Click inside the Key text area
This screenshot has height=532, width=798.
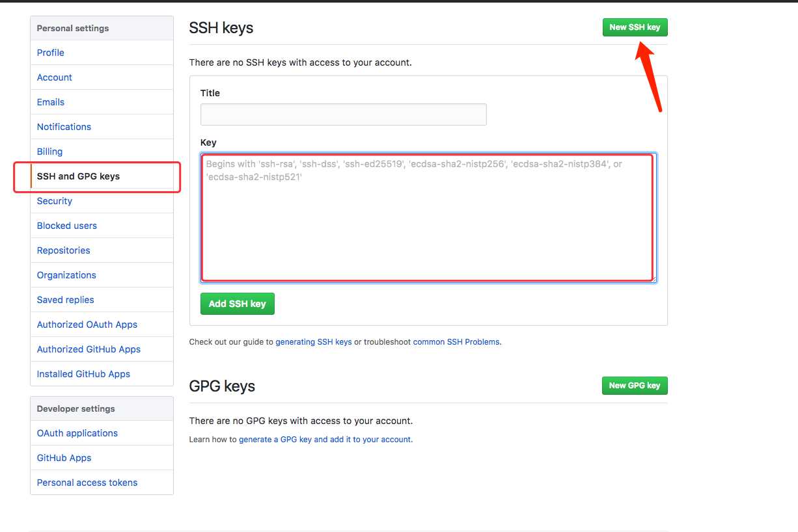tap(428, 217)
